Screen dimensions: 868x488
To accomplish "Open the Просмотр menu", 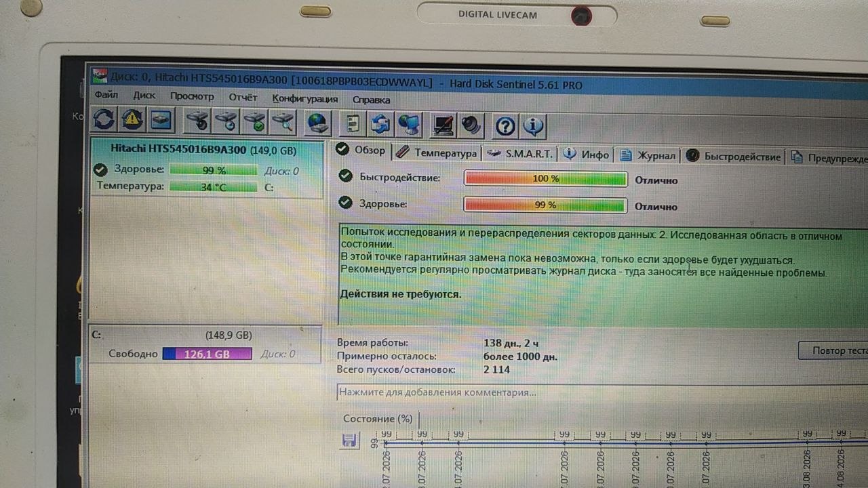I will 192,97.
